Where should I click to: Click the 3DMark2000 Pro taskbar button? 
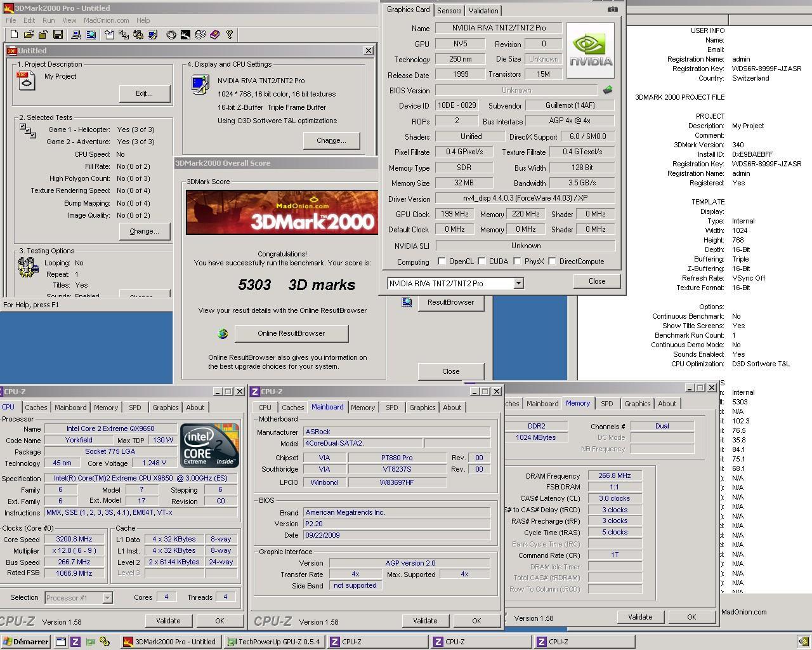coord(171,642)
